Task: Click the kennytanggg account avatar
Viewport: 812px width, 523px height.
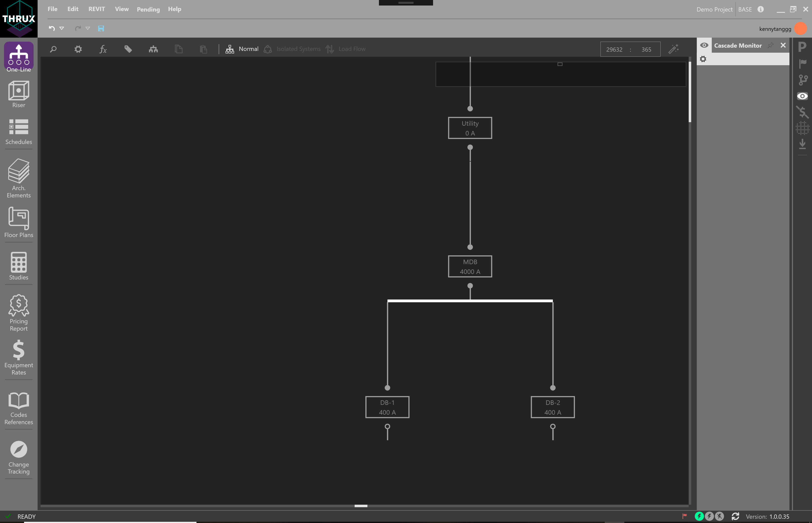Action: 800,29
